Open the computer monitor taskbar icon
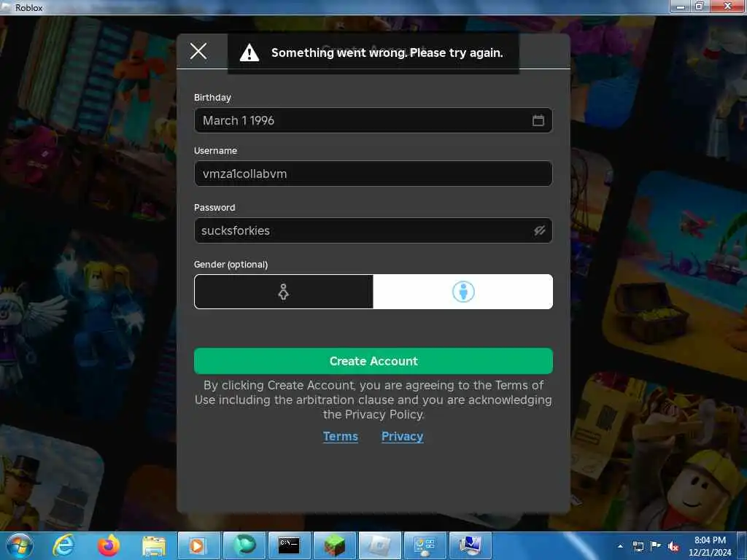Screen dimensions: 747x560 click(471, 545)
